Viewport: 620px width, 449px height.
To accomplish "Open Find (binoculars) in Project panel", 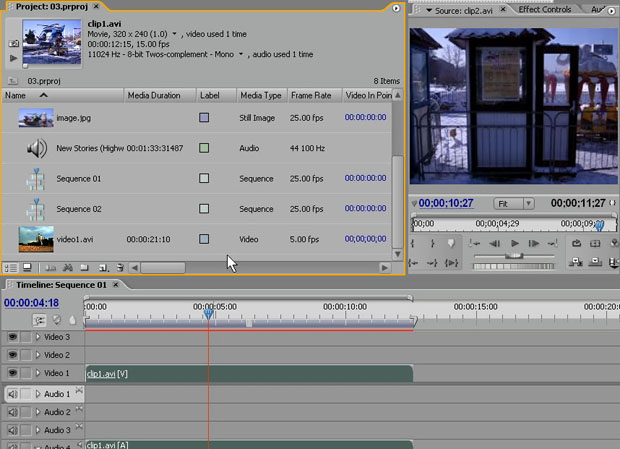I will click(68, 268).
